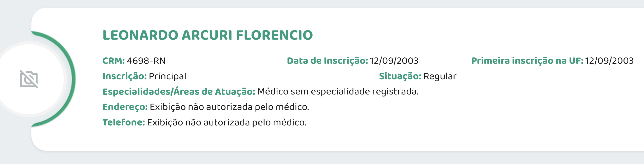Click the Regular status value

[x=440, y=76]
